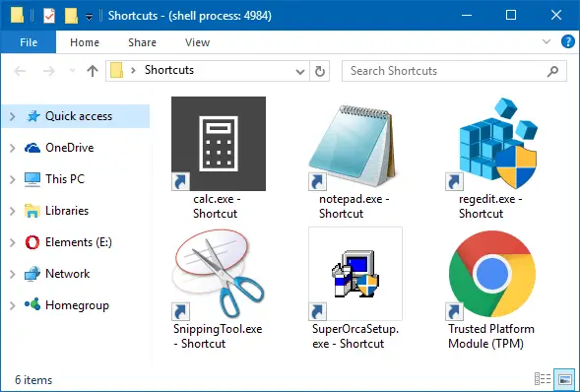
Task: Click inside the Search Shortcuts field
Action: [454, 71]
